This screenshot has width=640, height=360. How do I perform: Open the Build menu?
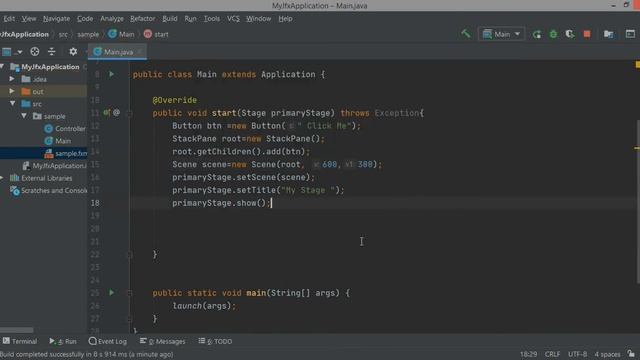pyautogui.click(x=170, y=19)
